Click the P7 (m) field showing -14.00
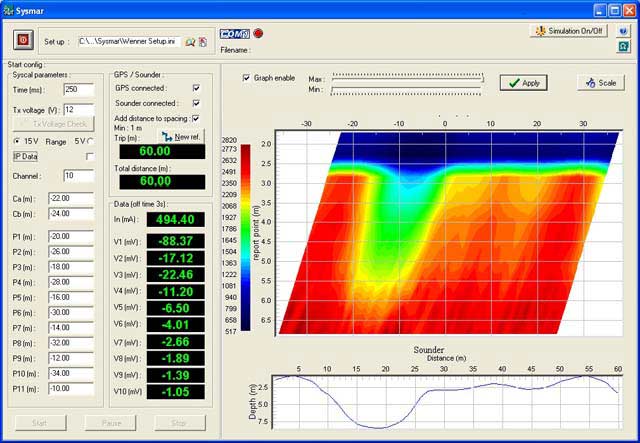 [x=71, y=328]
